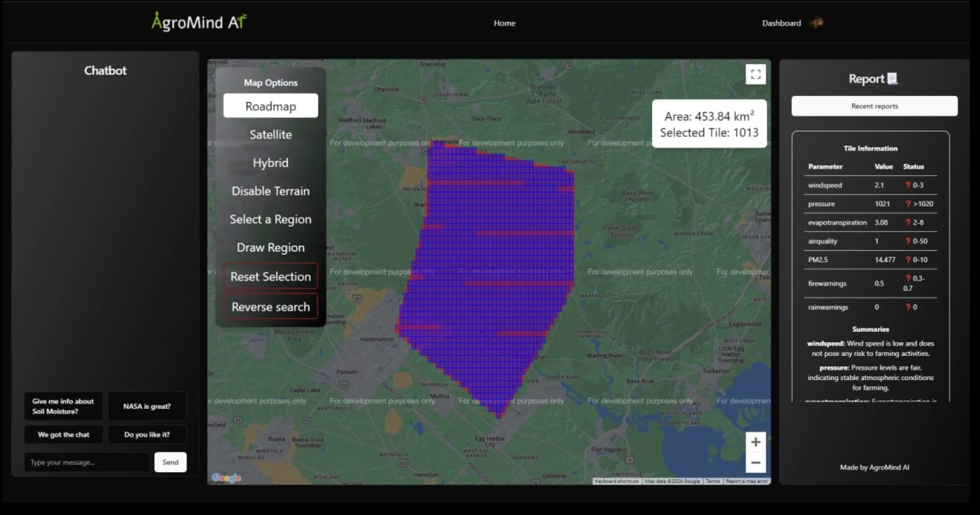This screenshot has height=515, width=980.
Task: Send the chat message
Action: click(170, 462)
